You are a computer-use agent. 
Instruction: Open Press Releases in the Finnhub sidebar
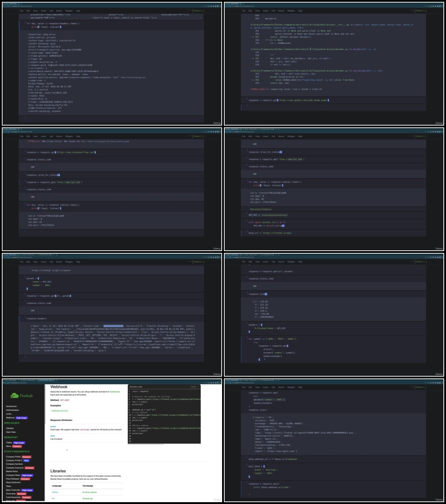point(13,479)
